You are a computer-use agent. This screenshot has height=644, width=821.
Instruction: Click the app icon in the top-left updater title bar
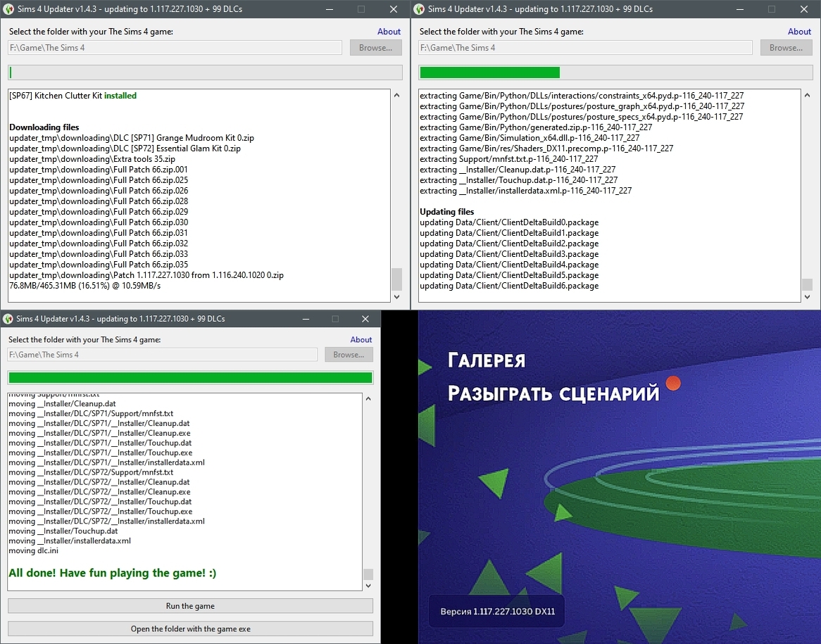coord(9,9)
